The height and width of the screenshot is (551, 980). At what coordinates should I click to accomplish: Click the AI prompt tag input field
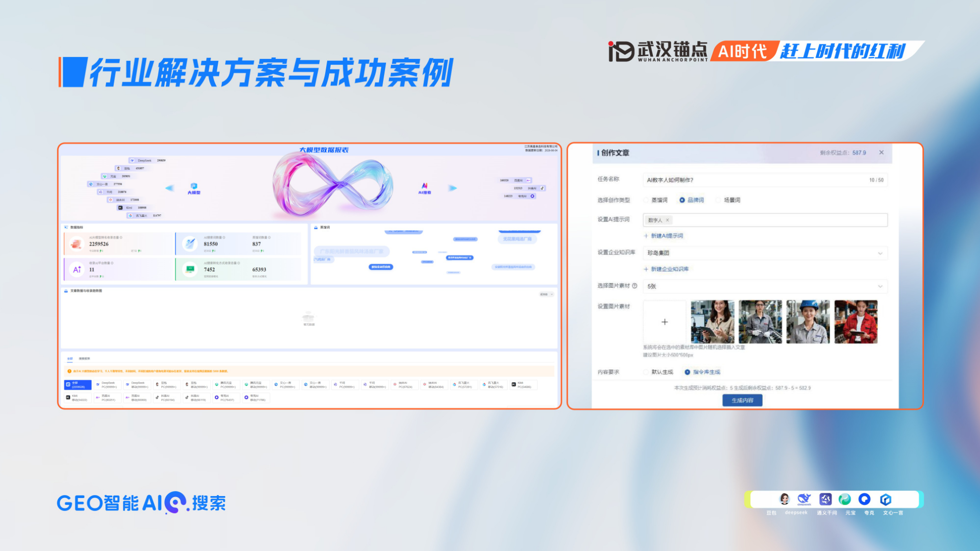pyautogui.click(x=765, y=220)
